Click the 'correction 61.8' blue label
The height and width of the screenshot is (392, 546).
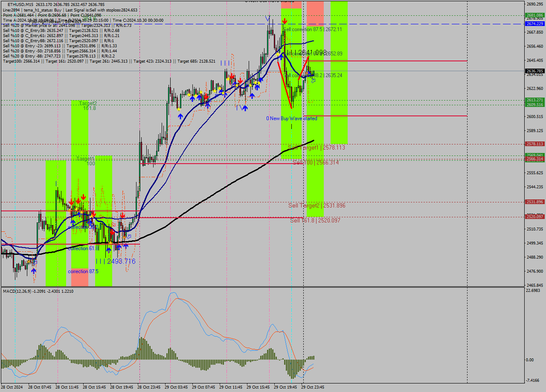click(83, 248)
